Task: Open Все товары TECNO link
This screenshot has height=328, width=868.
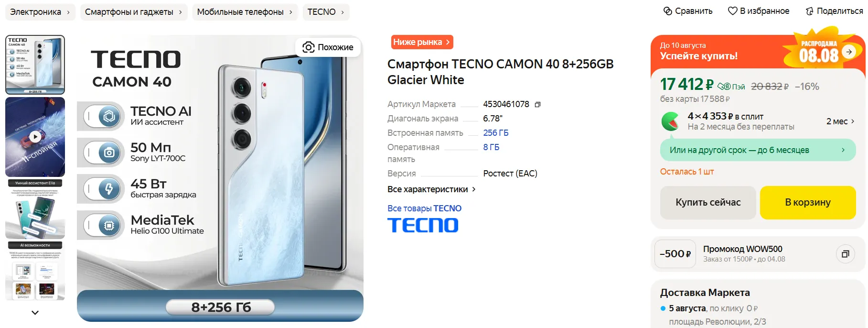Action: (x=424, y=208)
